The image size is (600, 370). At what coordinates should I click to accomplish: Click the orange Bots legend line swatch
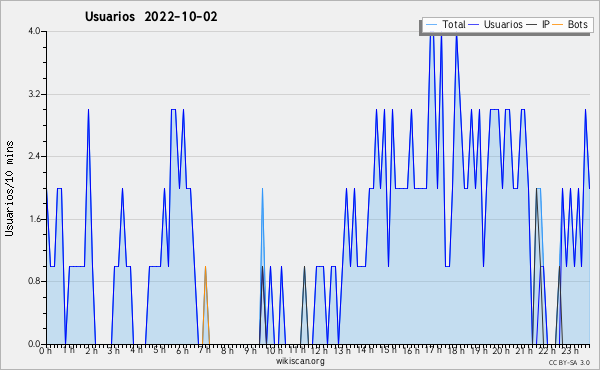click(x=558, y=25)
